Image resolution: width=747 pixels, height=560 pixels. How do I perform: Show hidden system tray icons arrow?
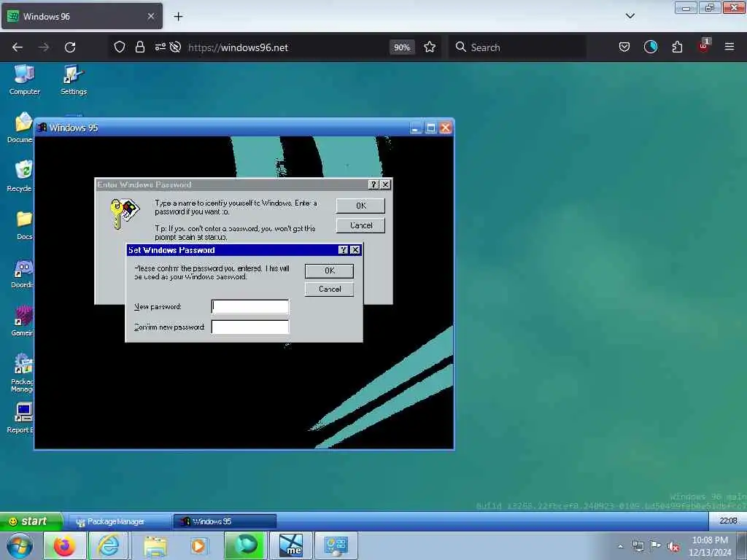[x=620, y=546]
